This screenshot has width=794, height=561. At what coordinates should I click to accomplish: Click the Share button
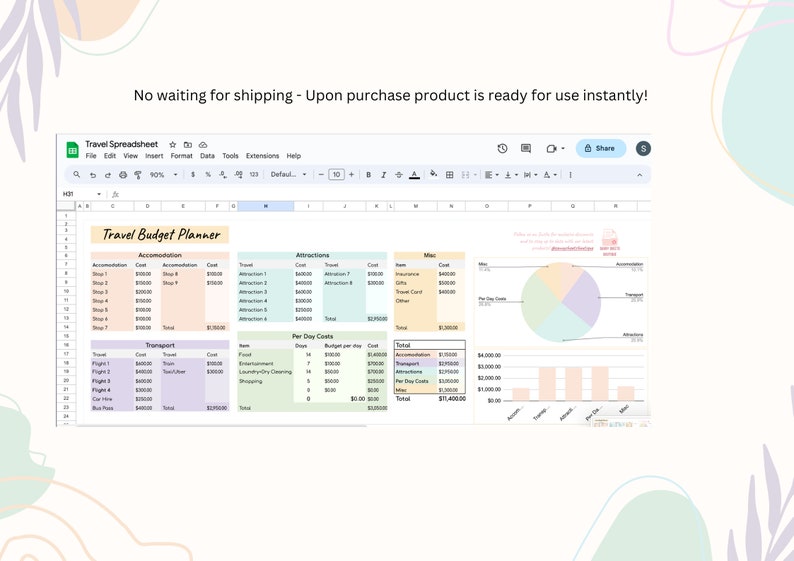[x=600, y=148]
